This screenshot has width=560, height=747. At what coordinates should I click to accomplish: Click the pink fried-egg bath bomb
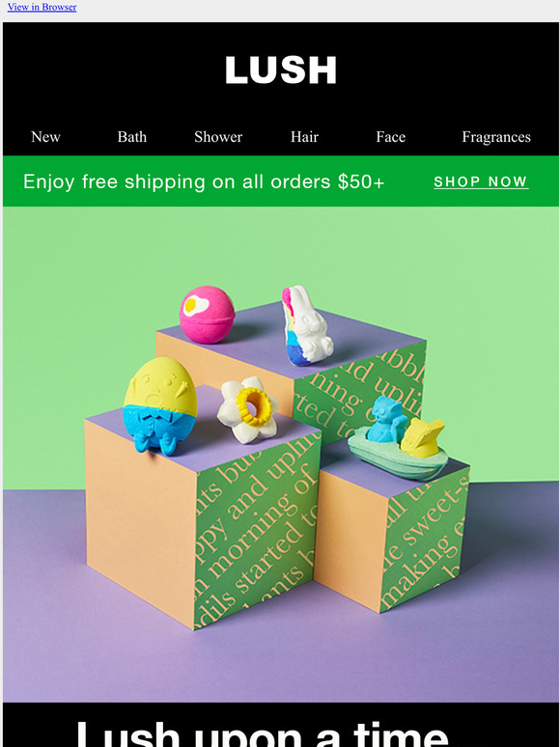click(x=207, y=315)
